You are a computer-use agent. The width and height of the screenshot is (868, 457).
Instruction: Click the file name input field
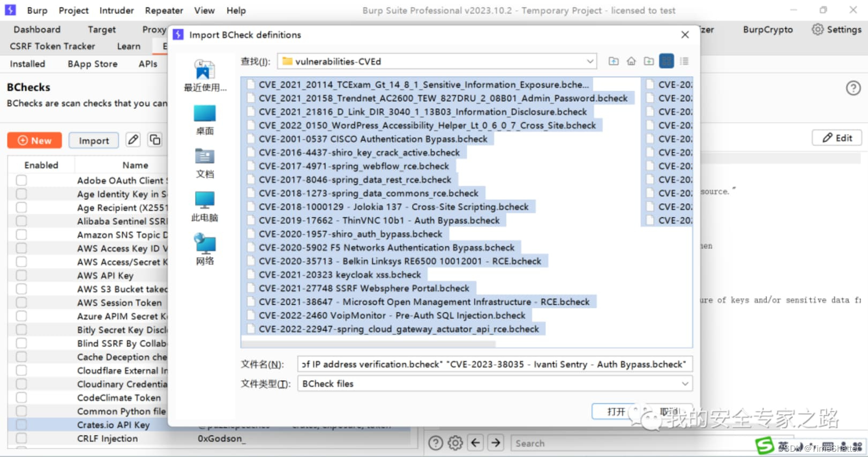point(495,364)
